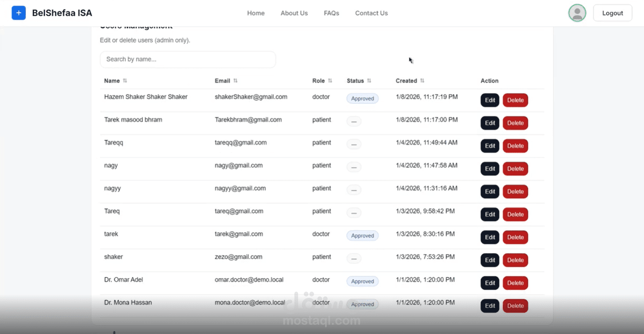
Task: Select the Action column header
Action: coord(490,81)
